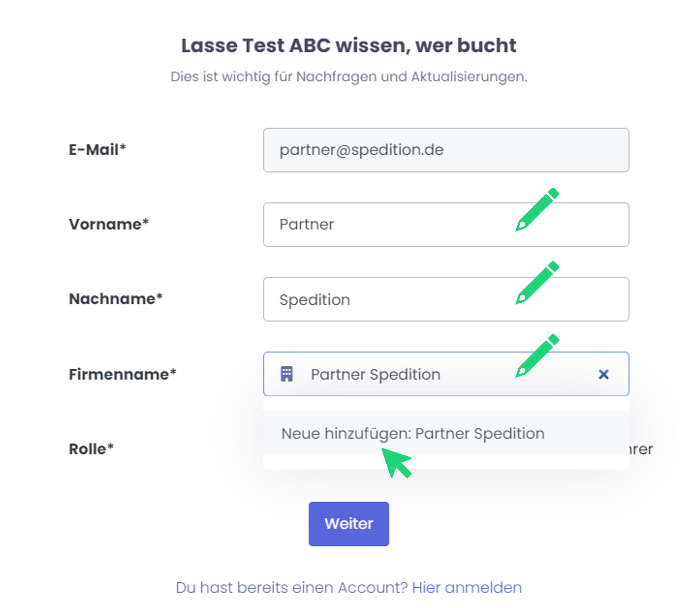Viewport: 700px width, 608px height.
Task: Click the green pencil on the Nachname field
Action: click(536, 283)
